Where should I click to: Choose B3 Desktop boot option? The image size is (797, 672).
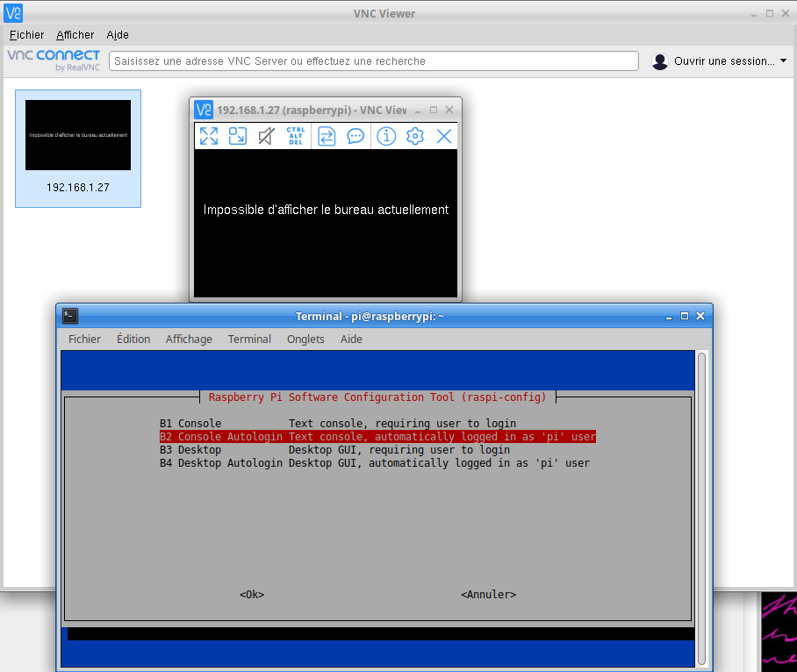click(x=334, y=449)
